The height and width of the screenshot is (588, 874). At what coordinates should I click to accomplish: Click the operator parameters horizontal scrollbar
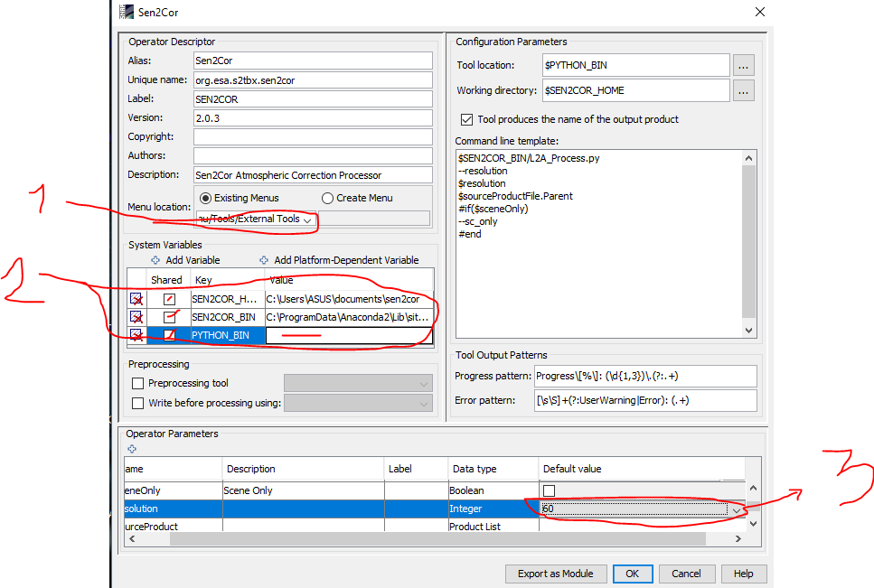click(x=437, y=539)
